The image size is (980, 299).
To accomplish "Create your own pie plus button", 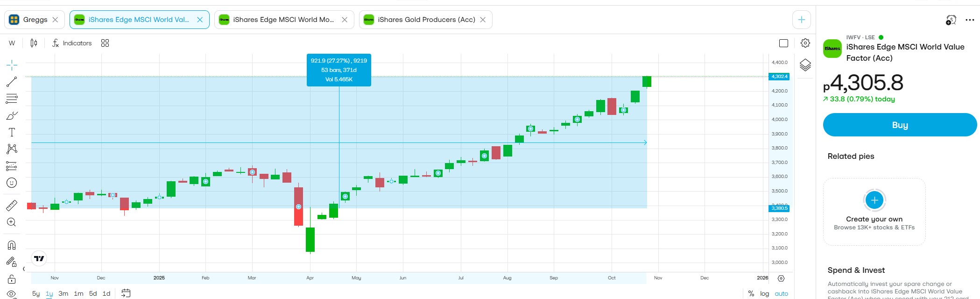I will point(874,200).
